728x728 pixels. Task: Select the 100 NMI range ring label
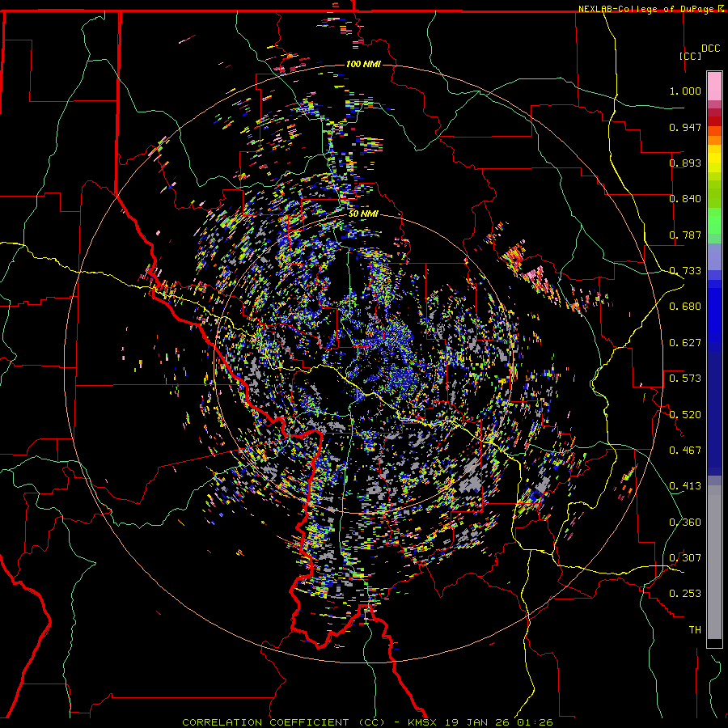pos(363,64)
